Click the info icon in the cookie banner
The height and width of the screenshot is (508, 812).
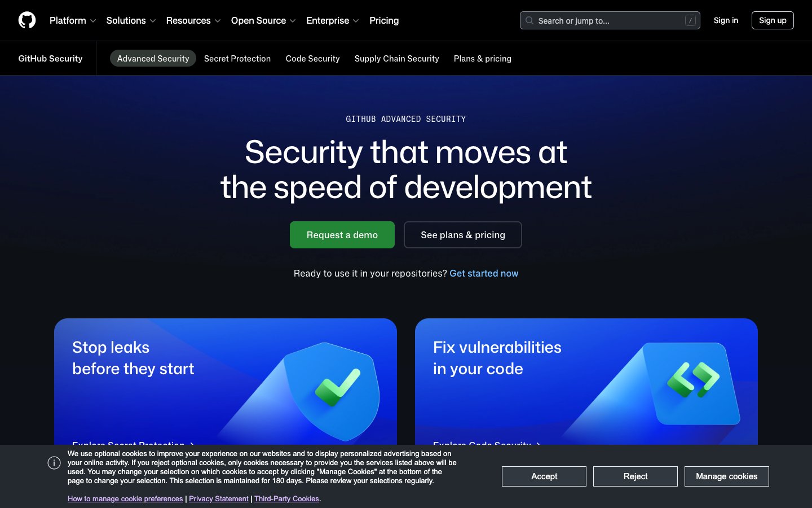[54, 462]
